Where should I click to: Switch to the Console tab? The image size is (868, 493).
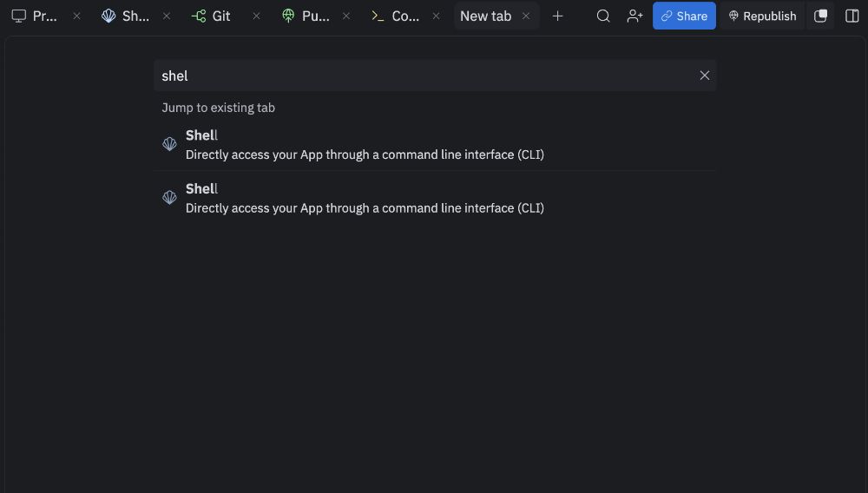click(398, 16)
